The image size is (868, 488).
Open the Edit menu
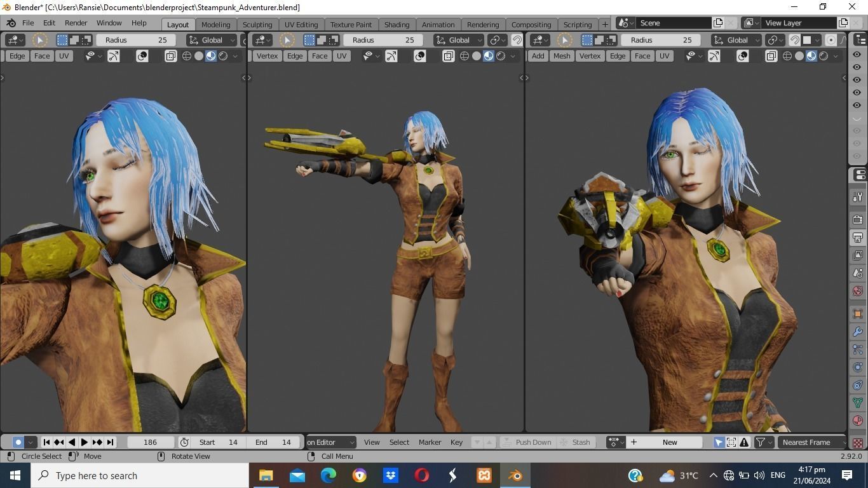tap(49, 23)
